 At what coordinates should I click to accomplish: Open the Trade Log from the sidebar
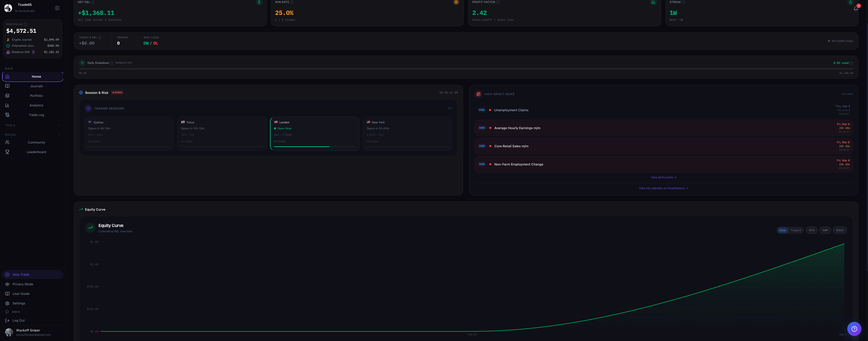click(36, 115)
